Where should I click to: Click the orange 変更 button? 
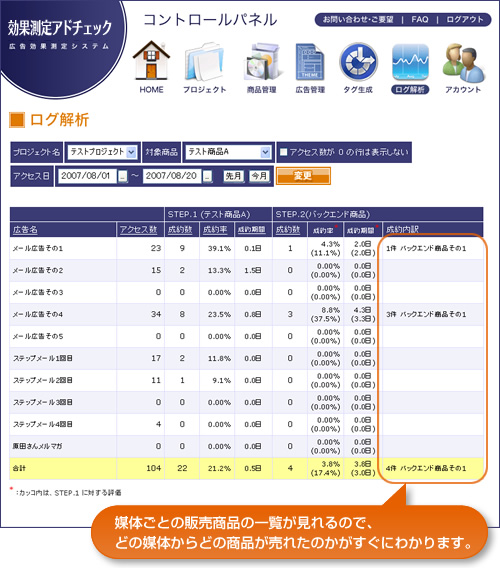point(303,176)
